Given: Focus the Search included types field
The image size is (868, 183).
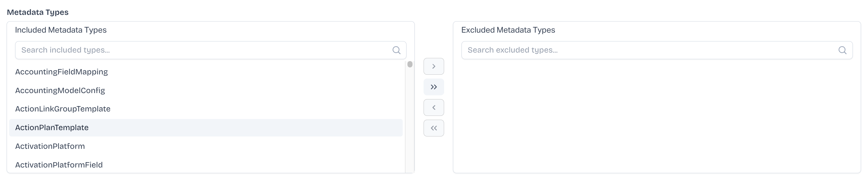Looking at the screenshot, I should [x=202, y=50].
